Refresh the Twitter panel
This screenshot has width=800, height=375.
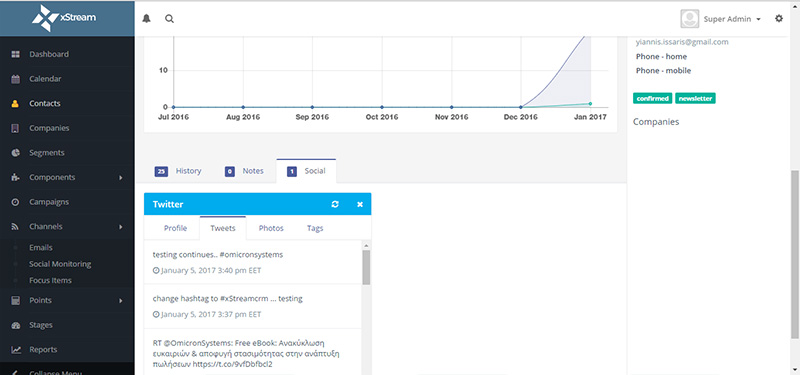(335, 204)
